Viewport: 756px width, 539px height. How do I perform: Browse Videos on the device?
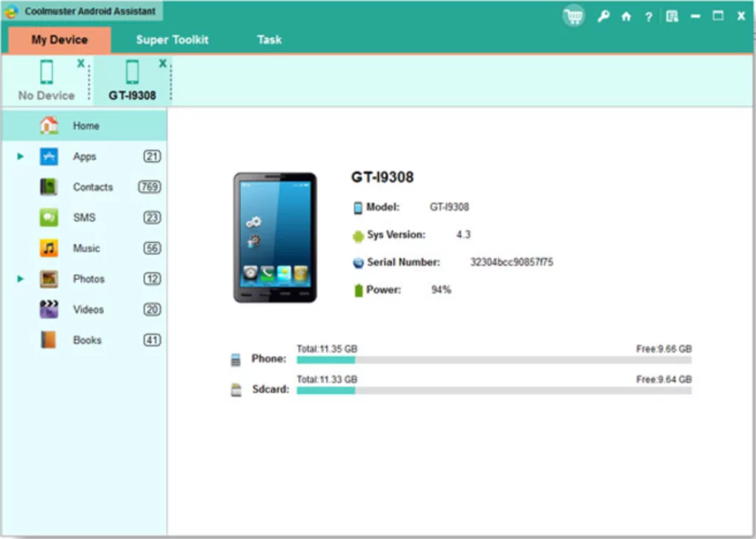pyautogui.click(x=89, y=309)
